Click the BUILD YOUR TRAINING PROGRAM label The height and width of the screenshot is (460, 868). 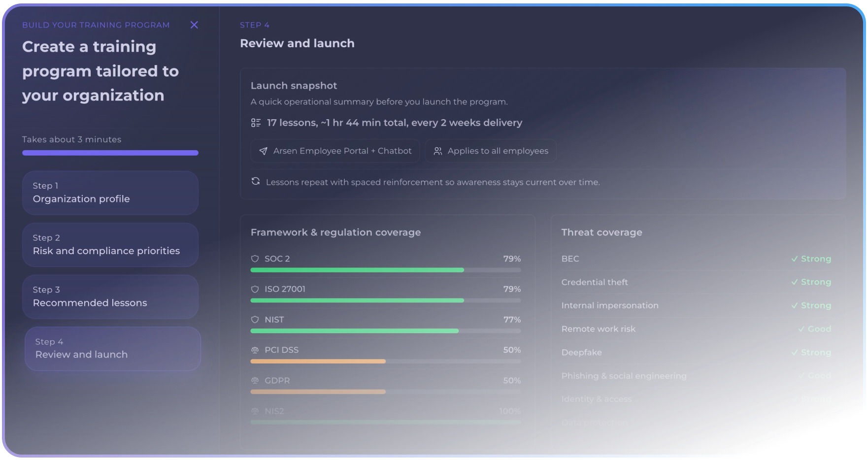pyautogui.click(x=96, y=25)
